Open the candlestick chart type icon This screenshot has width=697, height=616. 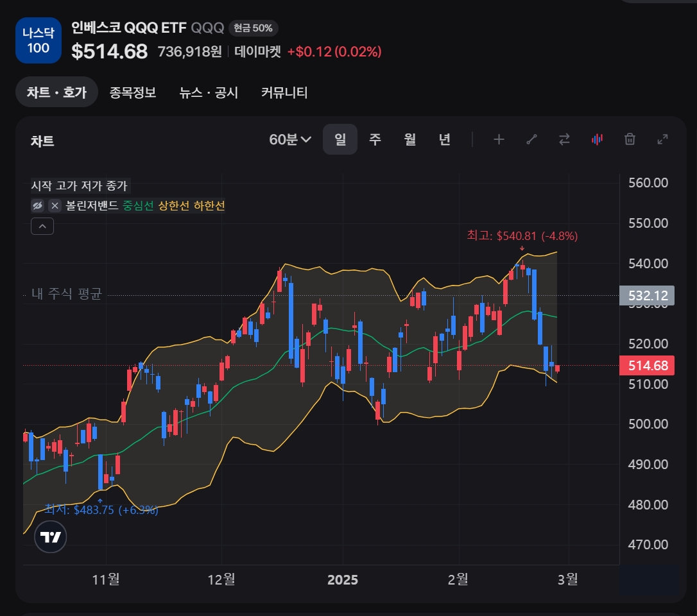597,139
